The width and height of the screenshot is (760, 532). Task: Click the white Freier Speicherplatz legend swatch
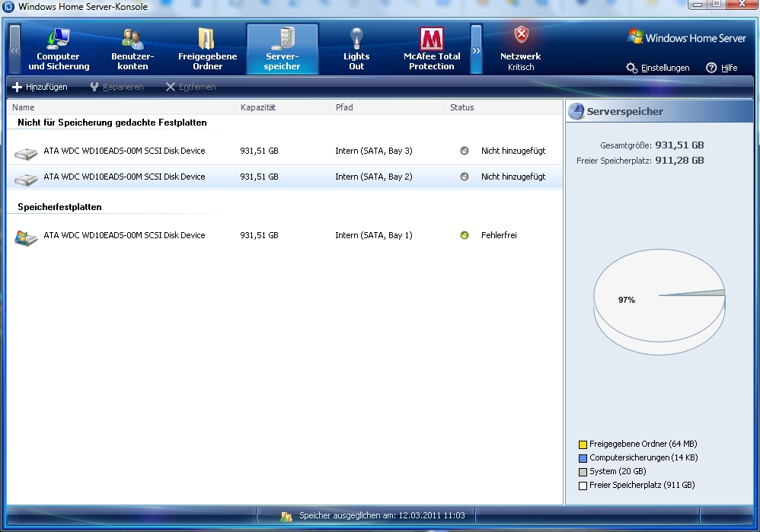pos(583,486)
